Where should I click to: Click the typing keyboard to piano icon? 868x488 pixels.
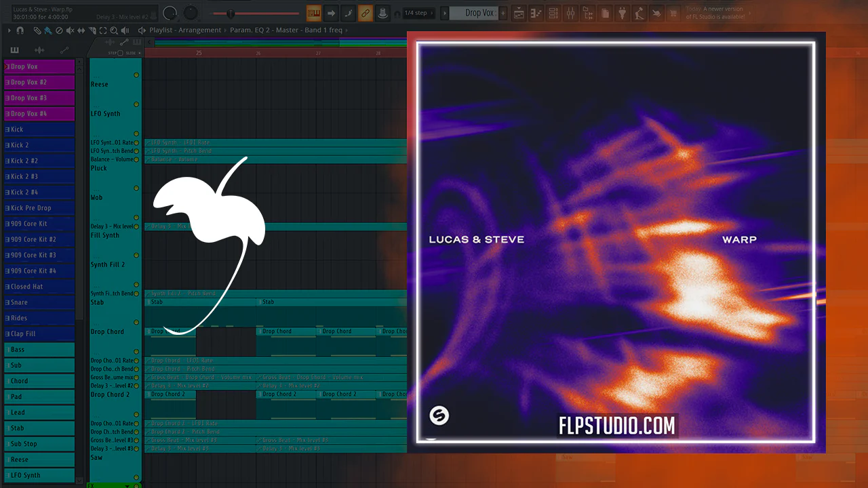coord(313,13)
